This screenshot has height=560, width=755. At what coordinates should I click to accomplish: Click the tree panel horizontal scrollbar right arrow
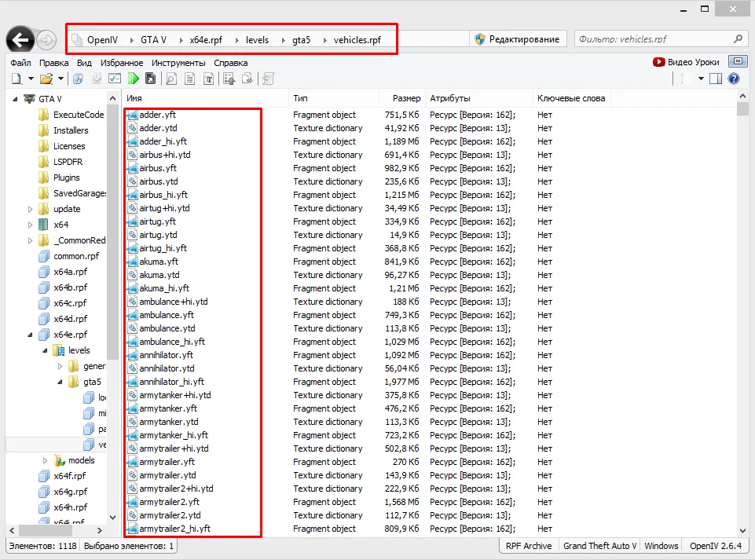point(100,530)
